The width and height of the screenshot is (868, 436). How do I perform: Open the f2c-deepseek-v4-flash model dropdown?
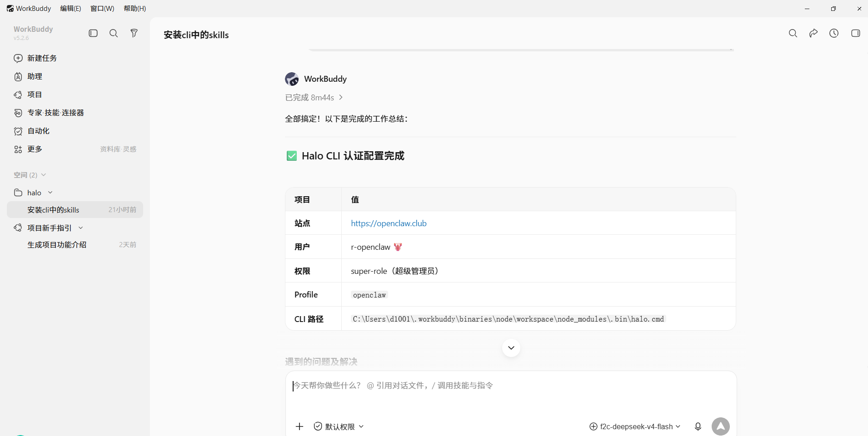(635, 426)
